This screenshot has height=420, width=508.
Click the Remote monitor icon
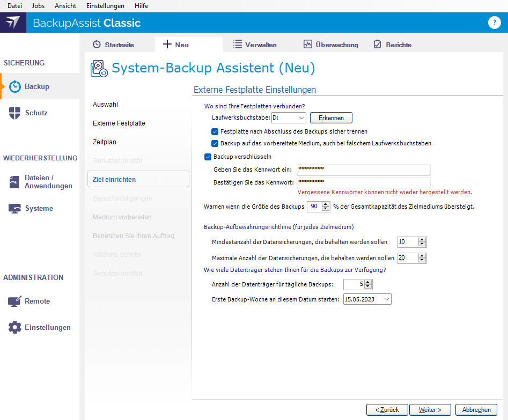pos(15,301)
